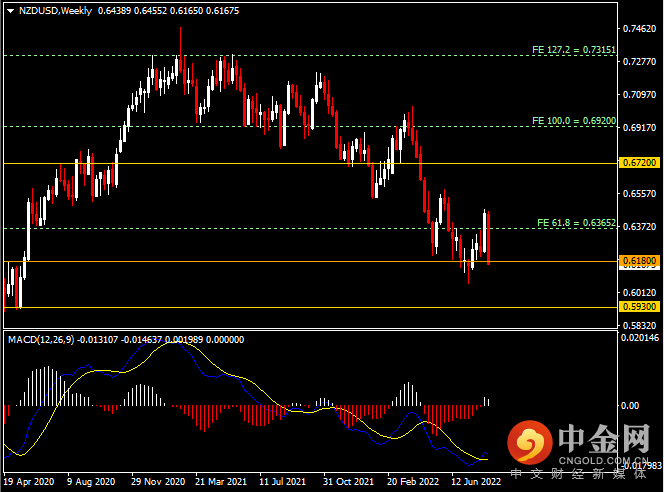The height and width of the screenshot is (492, 664).
Task: Select FE 61.8 = 0.63652 label
Action: pyautogui.click(x=576, y=223)
